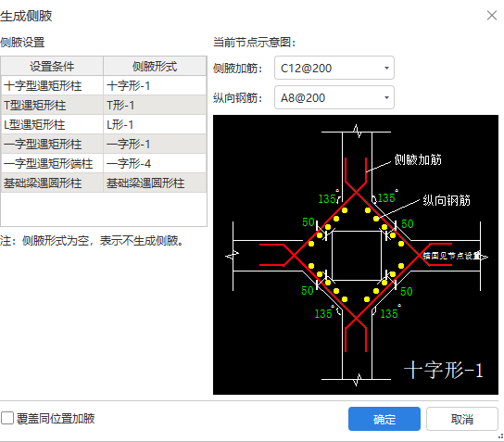Select the T型遇矩形柱 condition cell
Viewport: 504px width, 442px height.
[x=52, y=105]
